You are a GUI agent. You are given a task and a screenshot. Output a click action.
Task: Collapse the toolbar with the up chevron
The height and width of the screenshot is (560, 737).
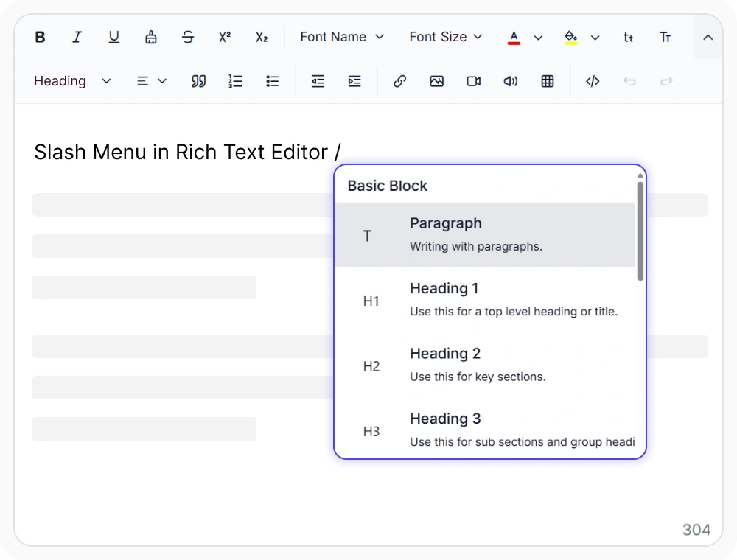pos(708,37)
